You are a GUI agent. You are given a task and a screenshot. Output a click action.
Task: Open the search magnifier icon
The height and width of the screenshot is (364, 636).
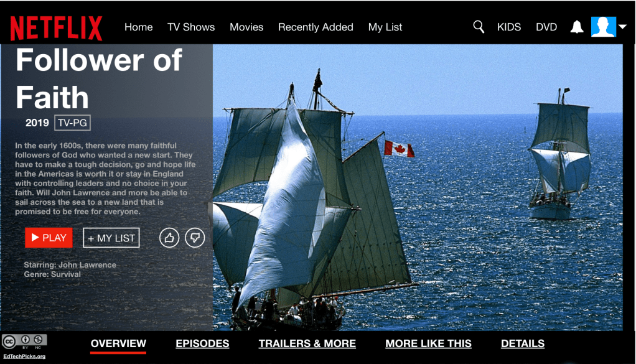coord(479,27)
